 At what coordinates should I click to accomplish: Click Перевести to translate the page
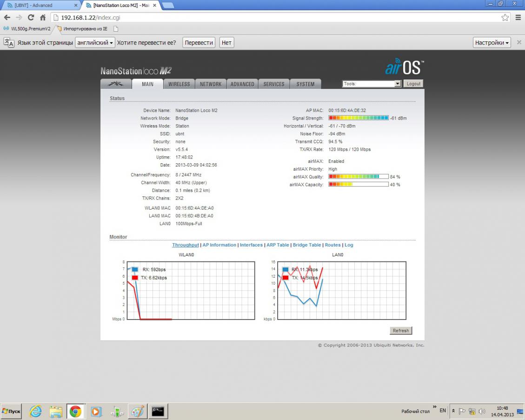[199, 42]
